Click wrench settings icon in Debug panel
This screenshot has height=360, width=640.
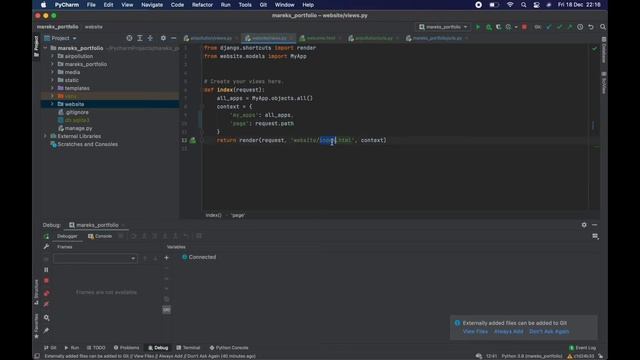click(x=46, y=247)
